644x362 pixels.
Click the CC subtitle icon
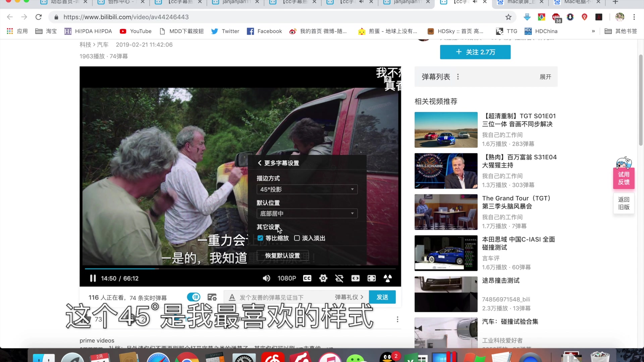coord(307,278)
